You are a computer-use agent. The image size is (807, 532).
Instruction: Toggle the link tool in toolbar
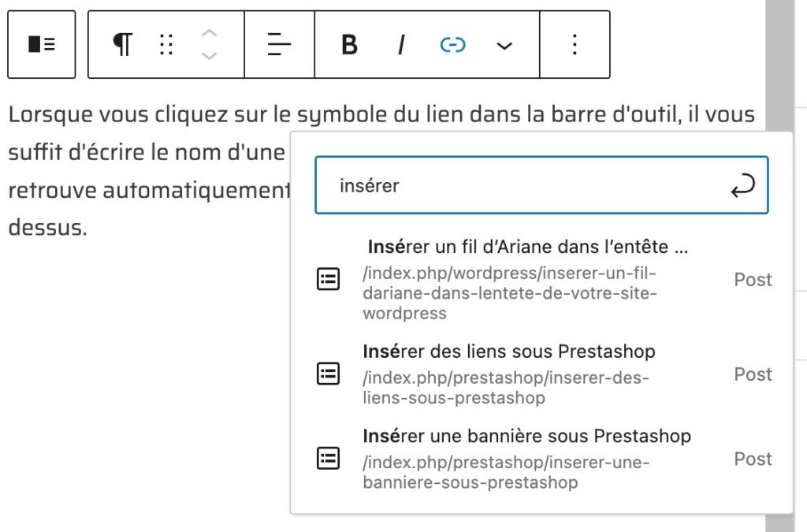coord(453,45)
